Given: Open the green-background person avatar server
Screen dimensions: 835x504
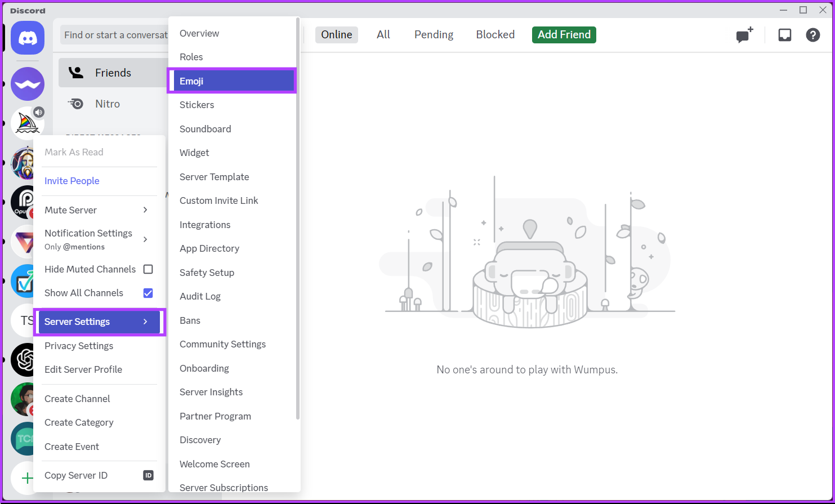Looking at the screenshot, I should (x=24, y=399).
